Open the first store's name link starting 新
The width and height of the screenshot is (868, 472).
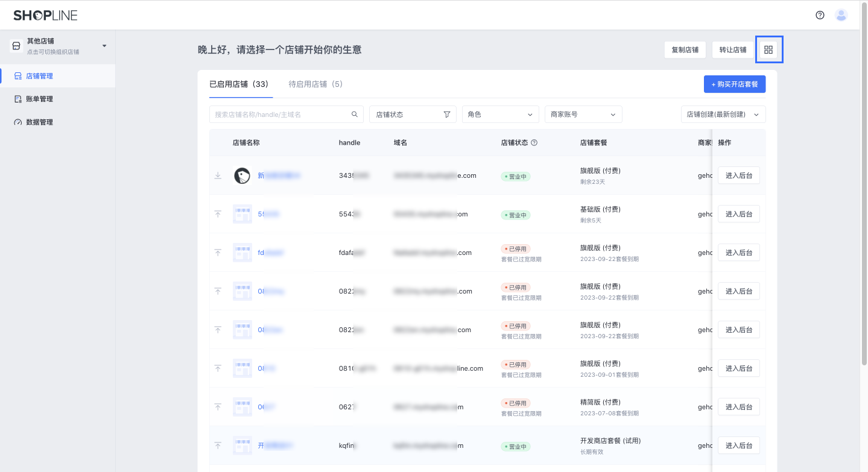click(279, 175)
